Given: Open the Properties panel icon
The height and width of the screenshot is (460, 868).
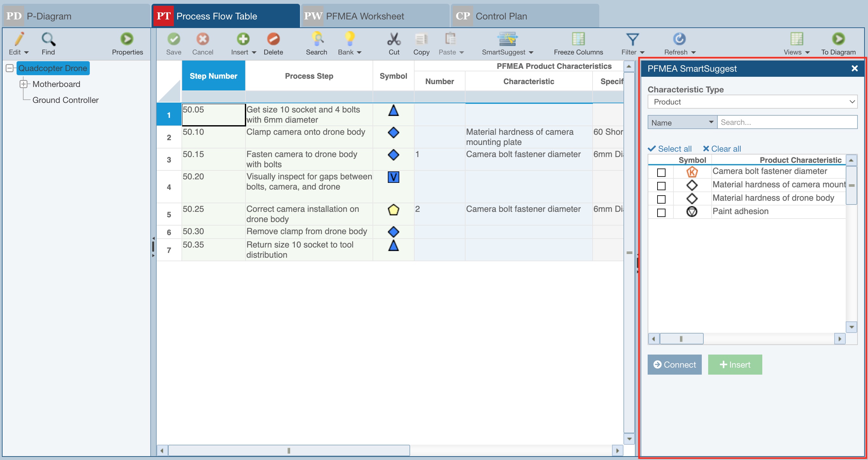Looking at the screenshot, I should coord(127,40).
